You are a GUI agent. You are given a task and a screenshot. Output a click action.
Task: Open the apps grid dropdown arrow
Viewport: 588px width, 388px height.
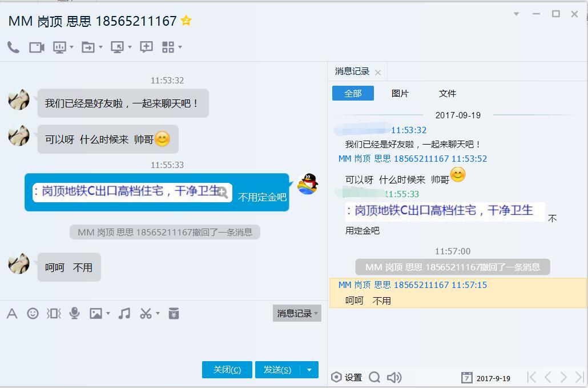180,47
